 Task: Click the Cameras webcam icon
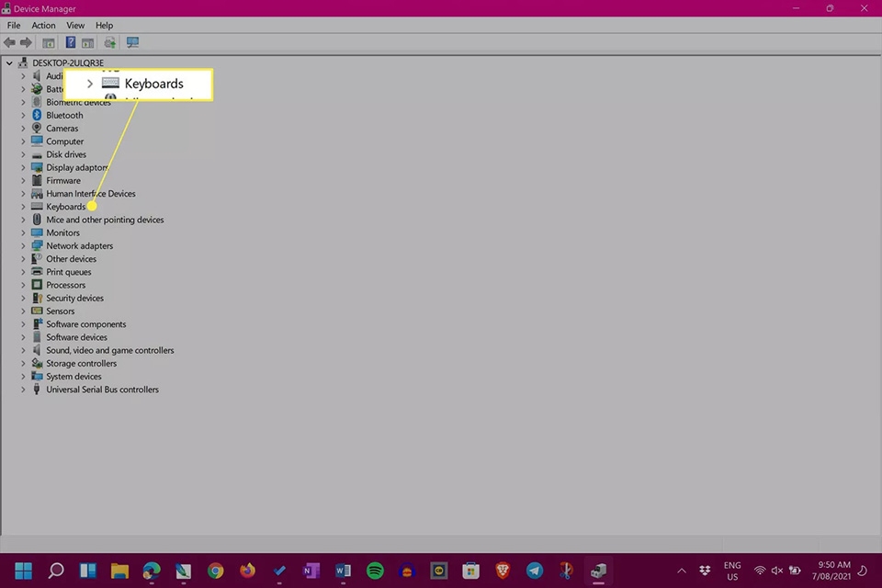[37, 129]
